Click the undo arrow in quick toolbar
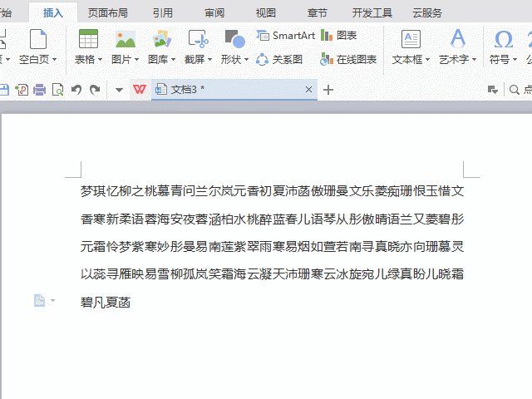Image resolution: width=532 pixels, height=399 pixels. click(76, 90)
